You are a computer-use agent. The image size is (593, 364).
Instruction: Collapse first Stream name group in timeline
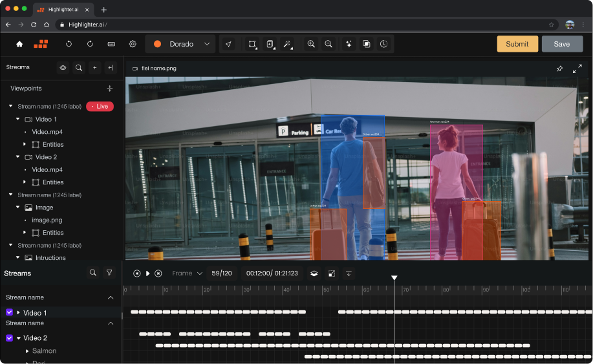111,297
